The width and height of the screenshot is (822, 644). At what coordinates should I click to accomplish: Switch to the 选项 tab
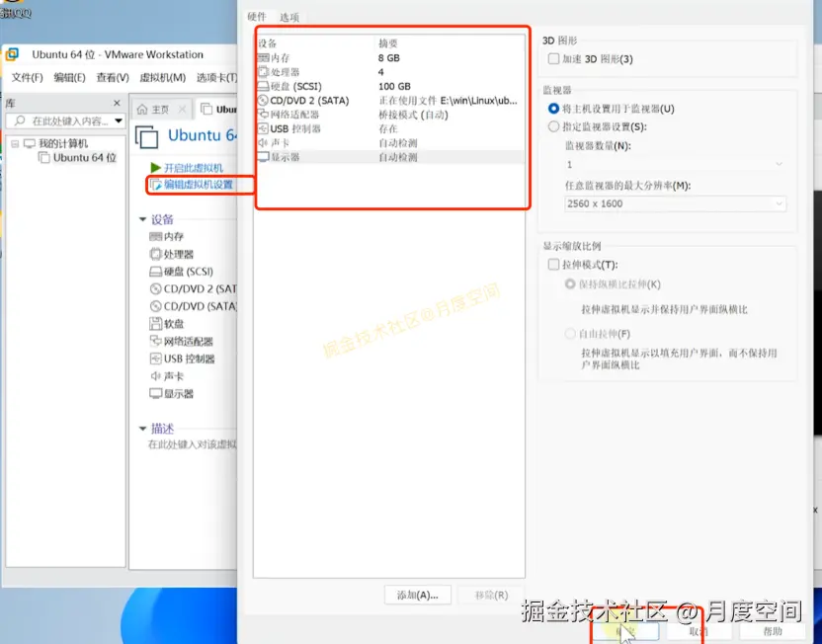(x=289, y=18)
